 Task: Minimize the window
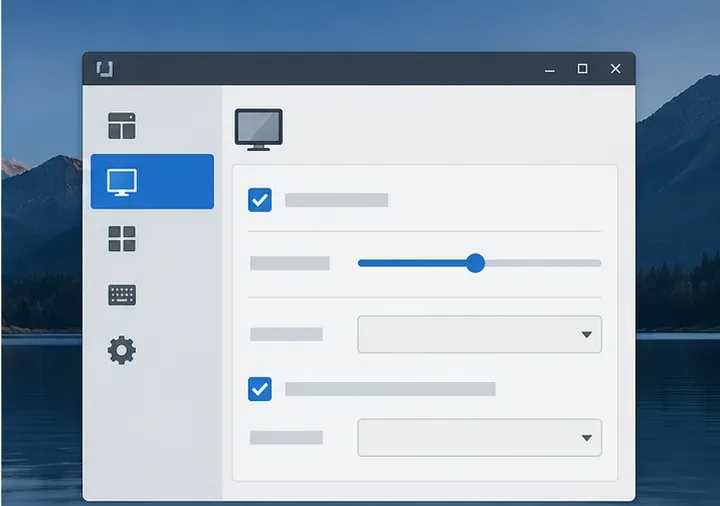tap(550, 70)
